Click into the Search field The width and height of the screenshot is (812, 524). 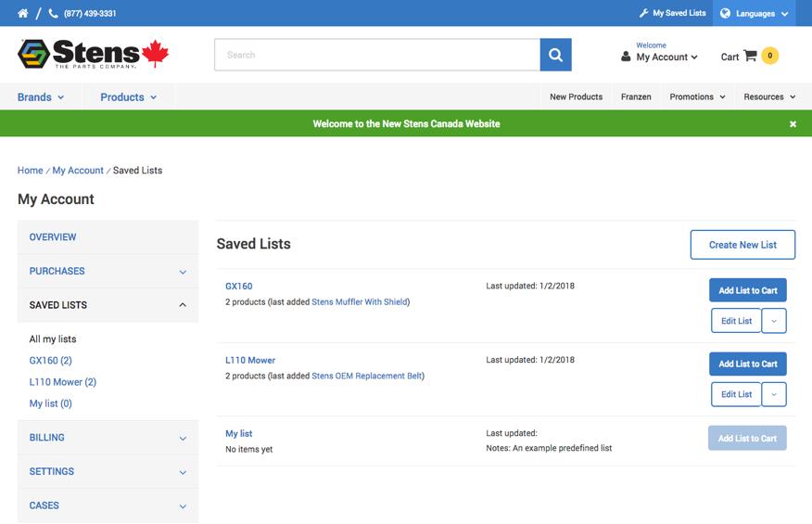pos(377,55)
